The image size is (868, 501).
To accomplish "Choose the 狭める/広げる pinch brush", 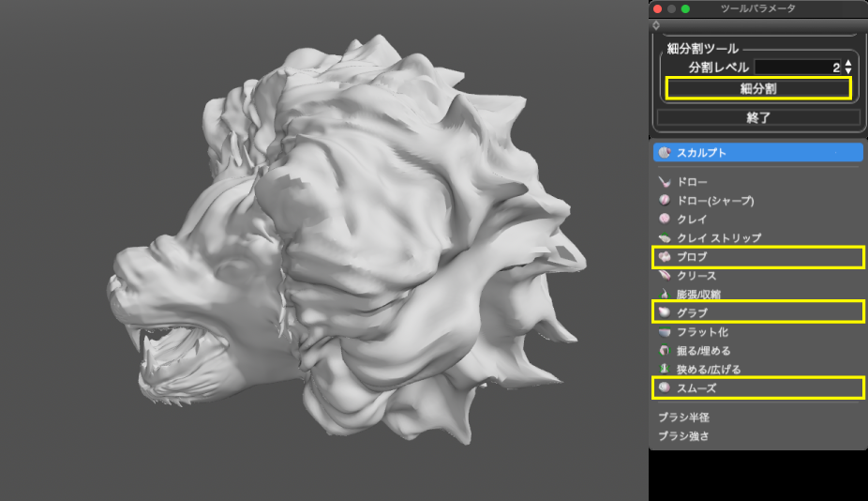I will [x=664, y=370].
